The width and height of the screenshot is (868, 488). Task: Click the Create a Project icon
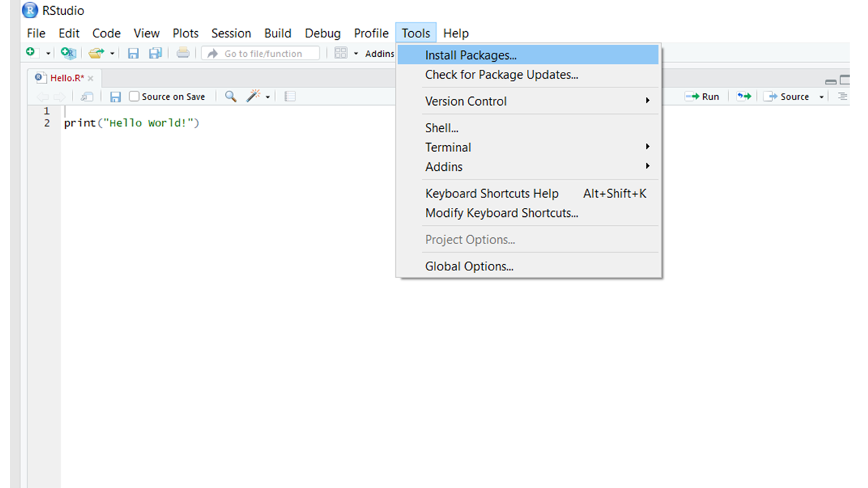pyautogui.click(x=68, y=53)
